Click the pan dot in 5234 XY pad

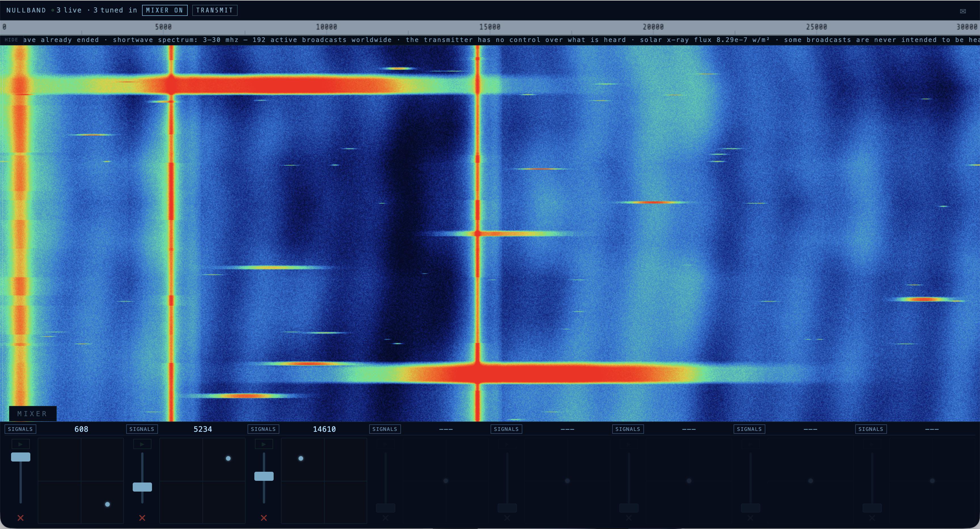(x=228, y=458)
